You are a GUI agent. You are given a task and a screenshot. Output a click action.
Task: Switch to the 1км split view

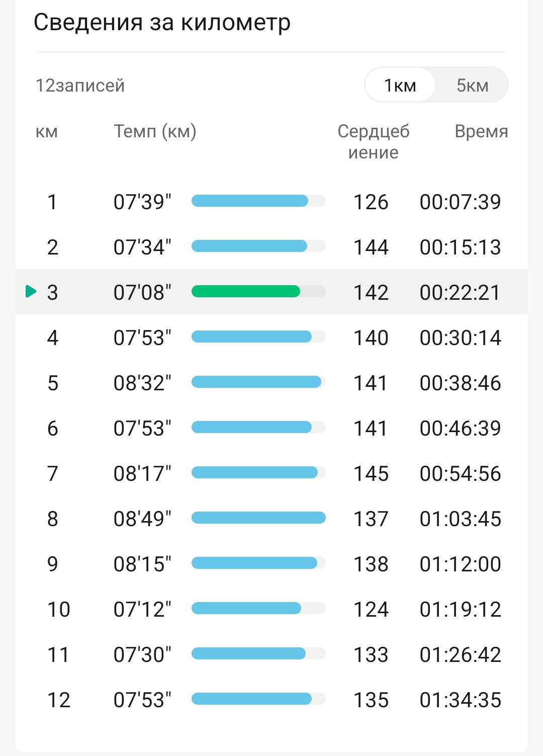click(x=400, y=85)
